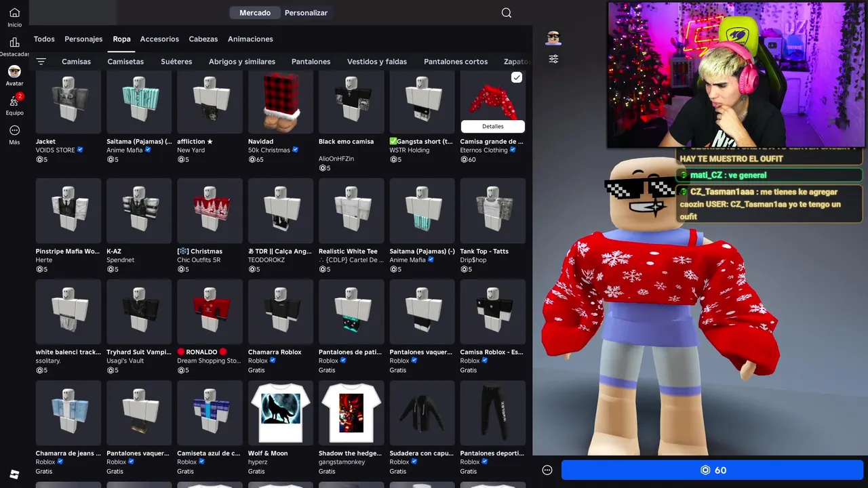Select Cabezas category tab

click(203, 39)
